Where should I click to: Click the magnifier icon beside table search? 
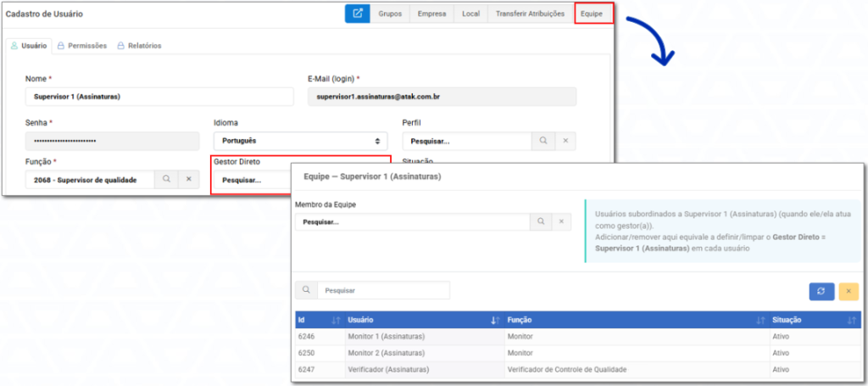click(306, 290)
